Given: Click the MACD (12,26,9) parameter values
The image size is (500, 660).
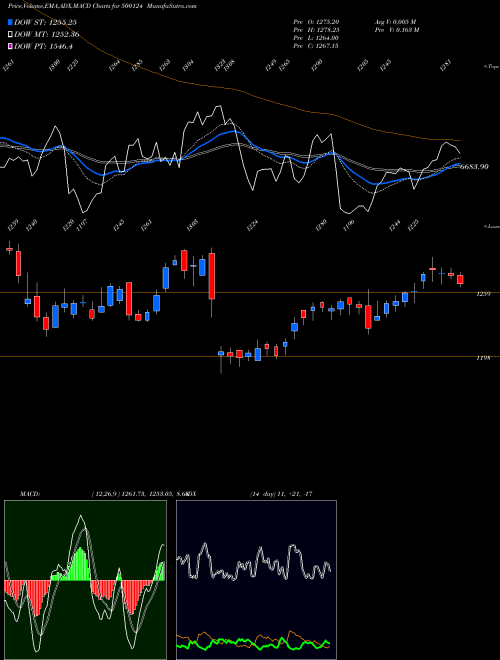Looking at the screenshot, I should (x=139, y=494).
